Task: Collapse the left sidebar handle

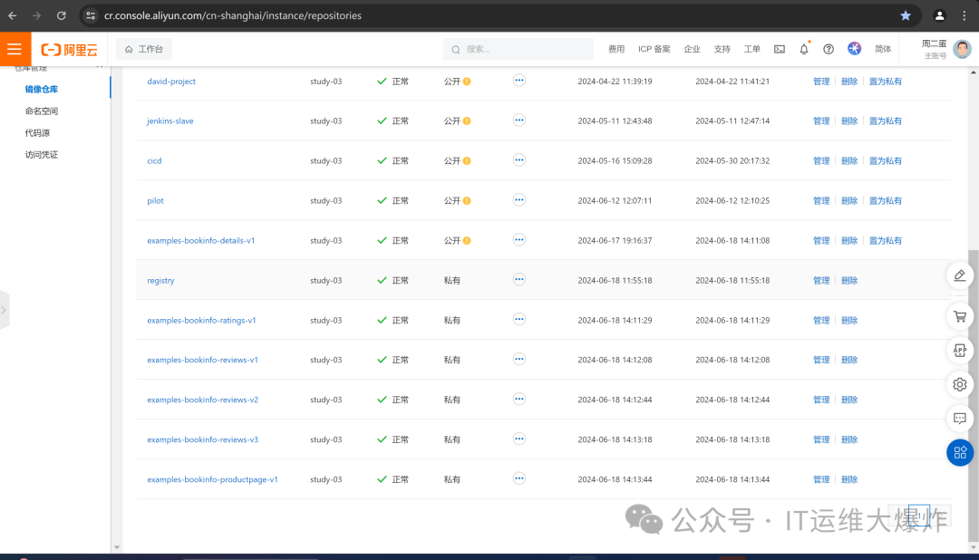Action: pos(5,310)
